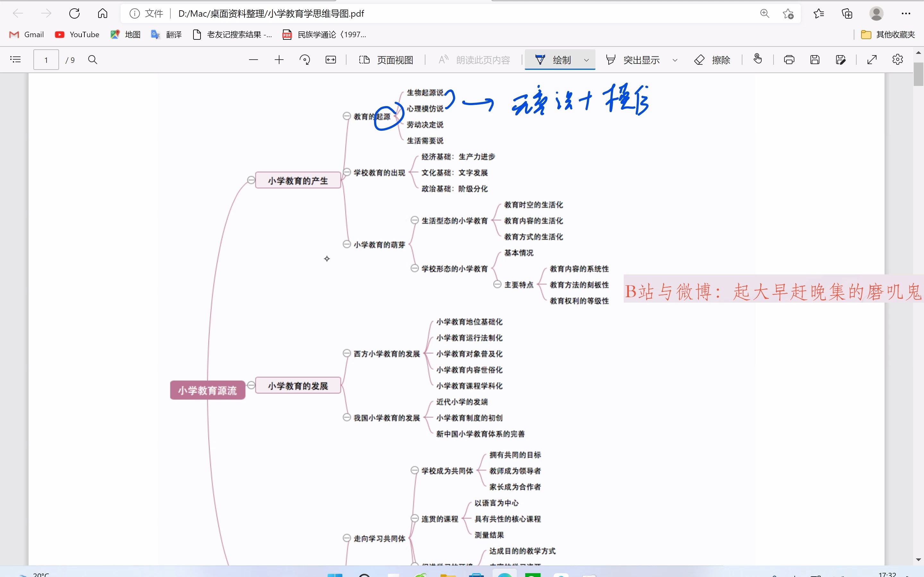This screenshot has width=924, height=577.
Task: Click the search icon in toolbar
Action: [x=92, y=59]
